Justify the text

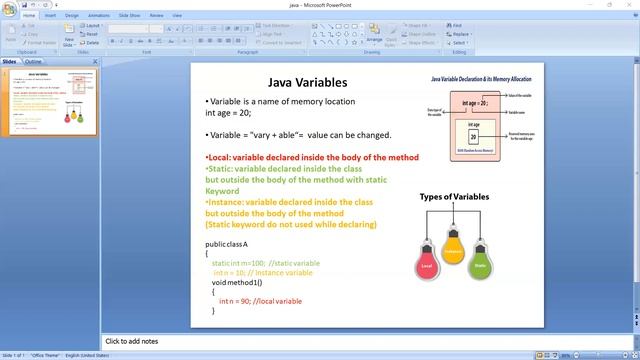(x=228, y=41)
